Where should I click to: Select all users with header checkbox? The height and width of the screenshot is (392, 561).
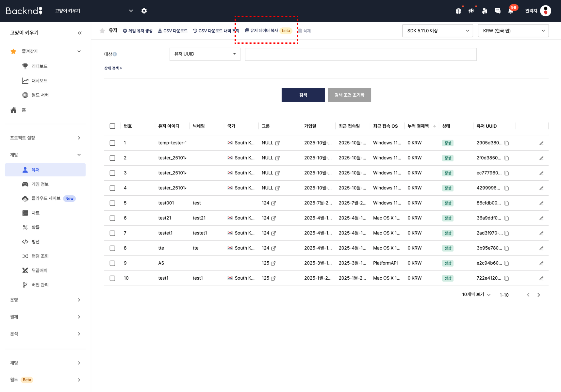pyautogui.click(x=112, y=126)
